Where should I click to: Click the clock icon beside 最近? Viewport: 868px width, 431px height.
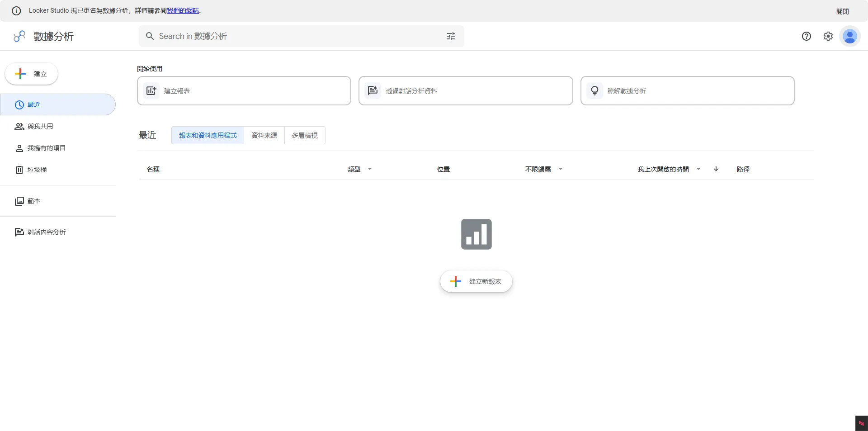(x=19, y=105)
